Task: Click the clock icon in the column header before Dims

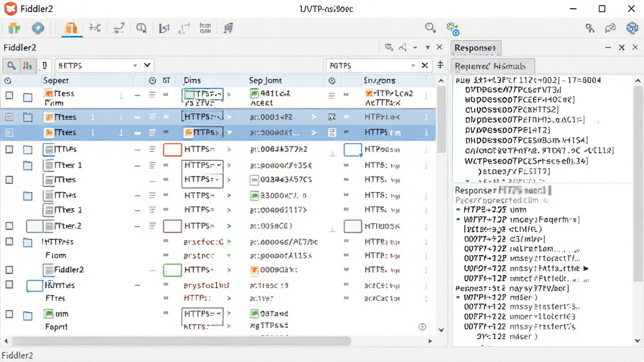Action: [x=152, y=80]
